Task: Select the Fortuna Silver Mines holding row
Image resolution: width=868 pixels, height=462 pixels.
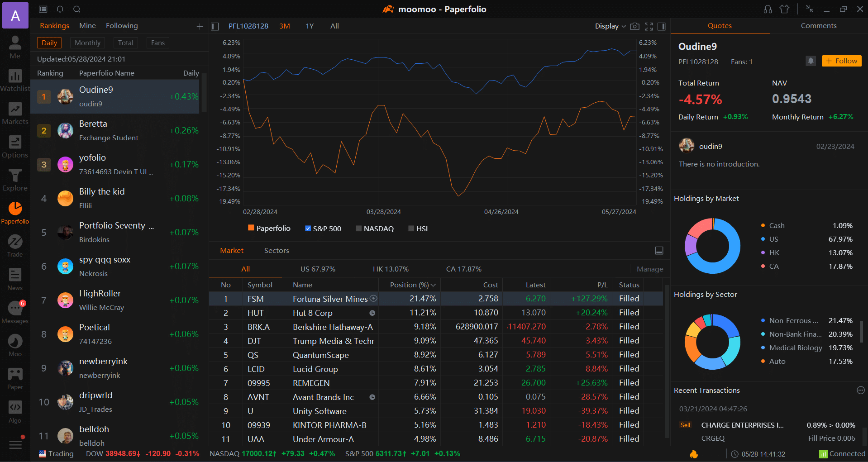Action: coord(436,299)
